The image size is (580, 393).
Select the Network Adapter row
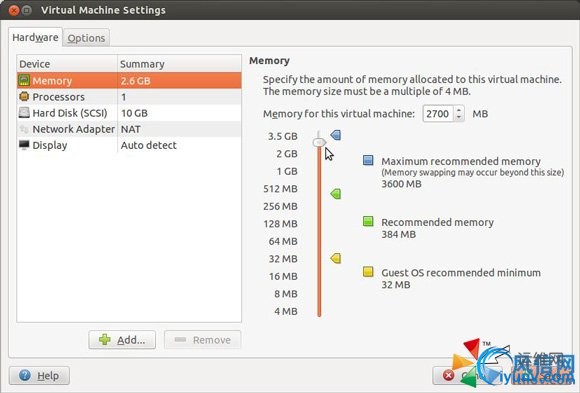click(129, 129)
